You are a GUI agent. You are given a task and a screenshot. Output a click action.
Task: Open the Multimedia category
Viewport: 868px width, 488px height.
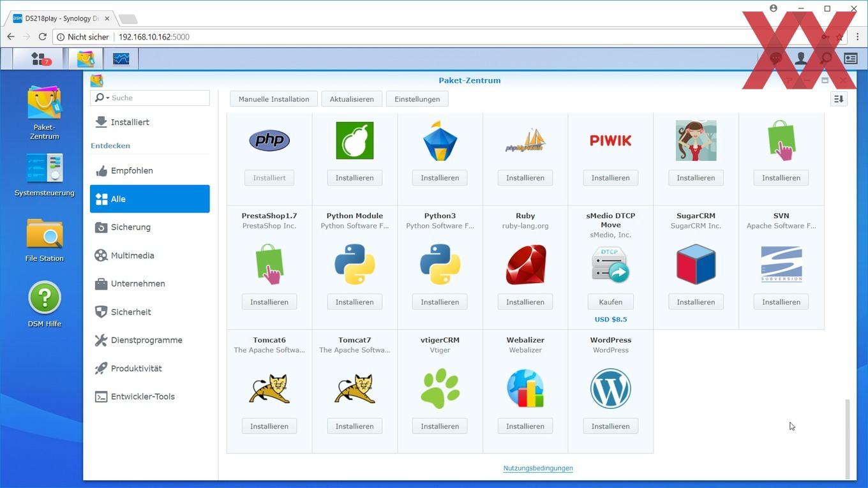tap(150, 255)
